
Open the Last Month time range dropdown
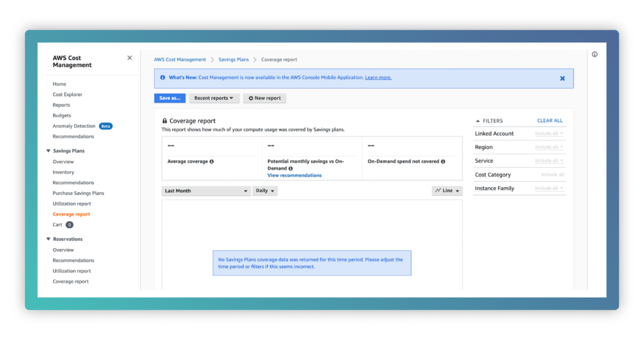[206, 190]
